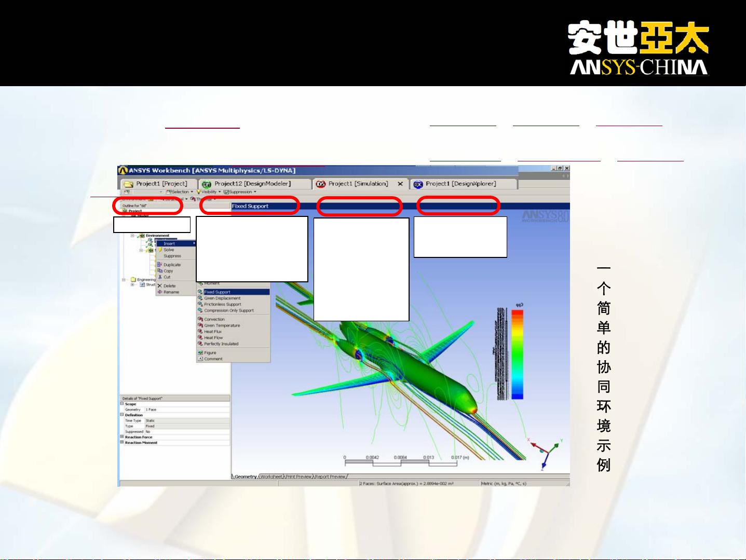Click the Copy icon in context menu
Viewport: 746px width, 560px height.
pyautogui.click(x=160, y=271)
